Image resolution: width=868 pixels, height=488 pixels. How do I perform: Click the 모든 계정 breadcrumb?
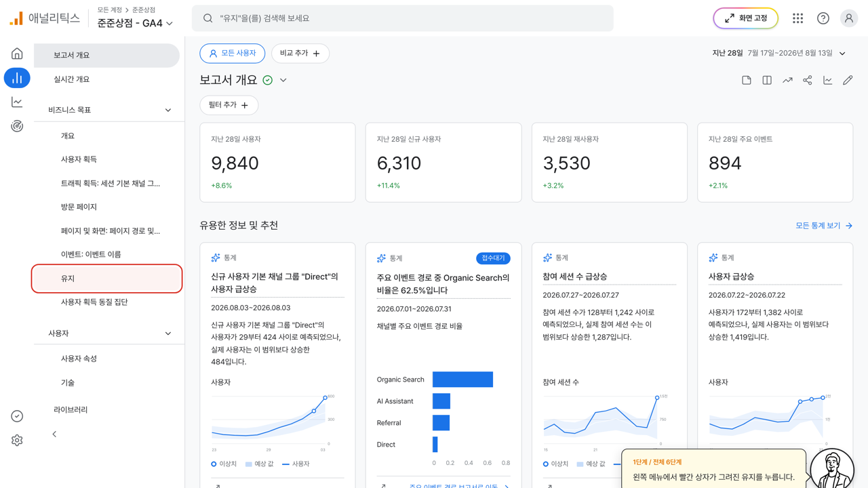[x=109, y=10]
